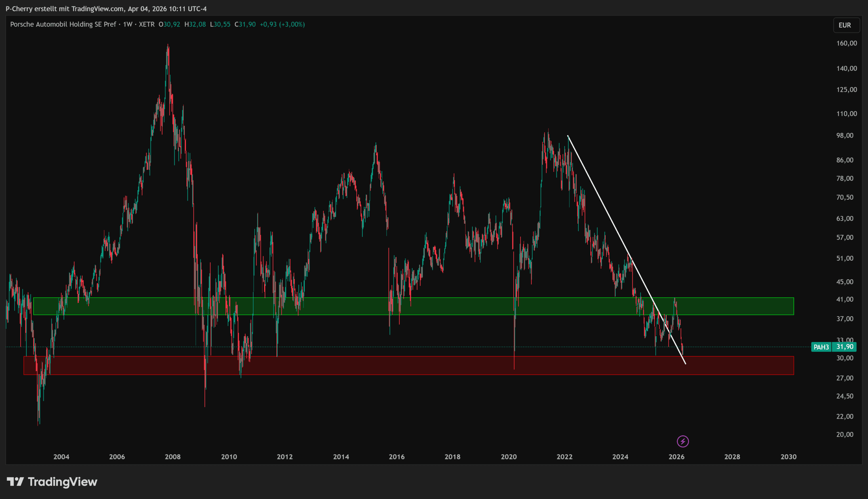This screenshot has width=868, height=499.
Task: Select the green support zone rectangle
Action: tap(343, 306)
